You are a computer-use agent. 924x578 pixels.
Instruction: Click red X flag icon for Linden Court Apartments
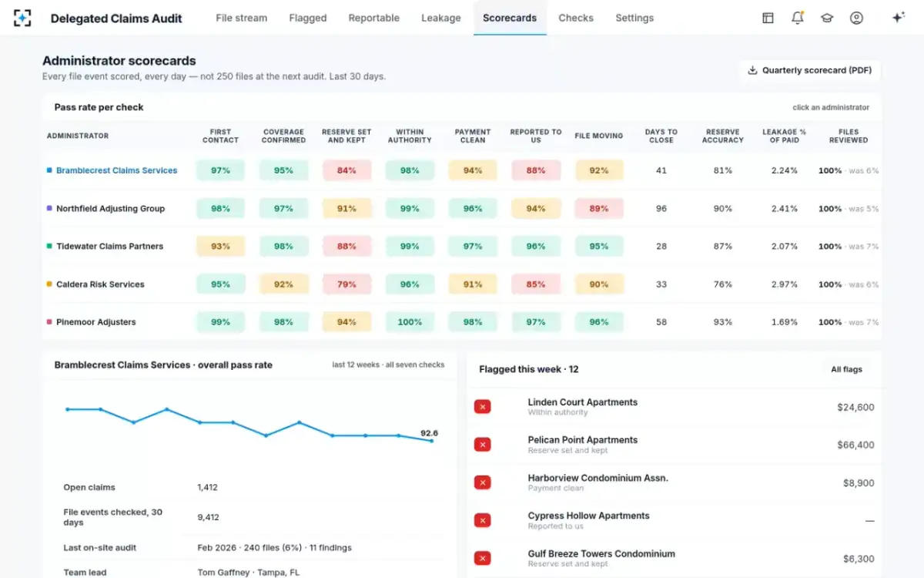click(x=483, y=407)
